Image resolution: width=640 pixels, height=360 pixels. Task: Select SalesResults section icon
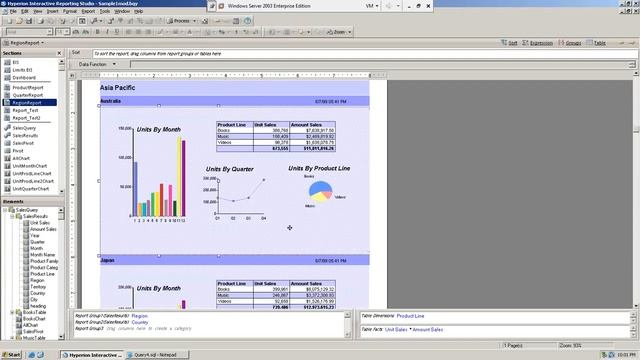(x=7, y=136)
